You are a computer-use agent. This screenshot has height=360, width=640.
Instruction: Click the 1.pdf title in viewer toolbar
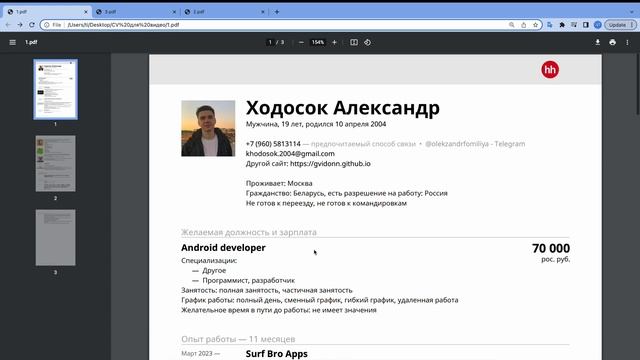[x=31, y=42]
